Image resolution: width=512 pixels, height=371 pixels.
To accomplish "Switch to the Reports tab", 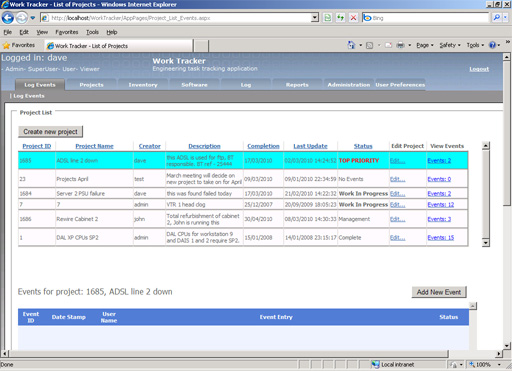I will (x=297, y=85).
